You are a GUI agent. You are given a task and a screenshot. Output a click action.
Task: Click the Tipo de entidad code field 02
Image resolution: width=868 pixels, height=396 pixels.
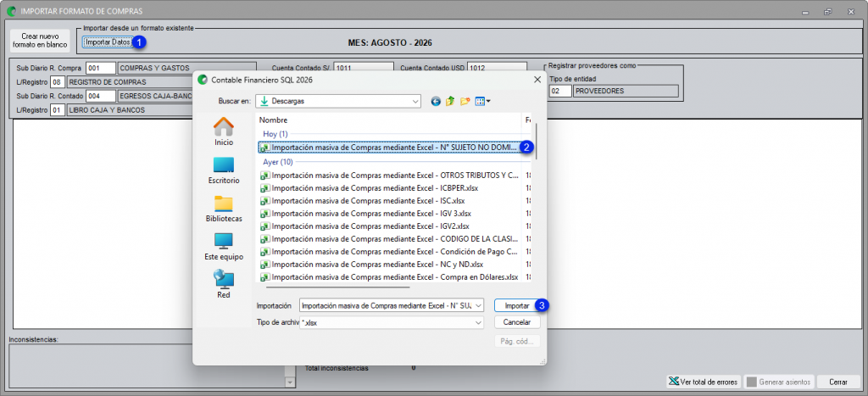coord(560,91)
